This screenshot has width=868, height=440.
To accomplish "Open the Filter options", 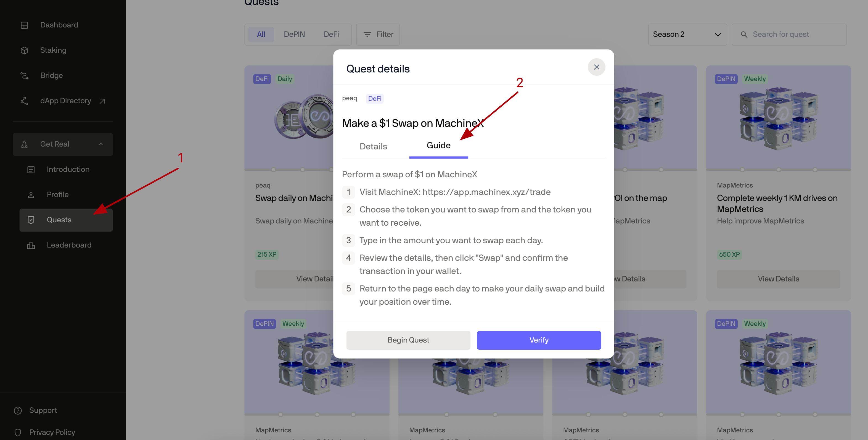I will [x=378, y=35].
